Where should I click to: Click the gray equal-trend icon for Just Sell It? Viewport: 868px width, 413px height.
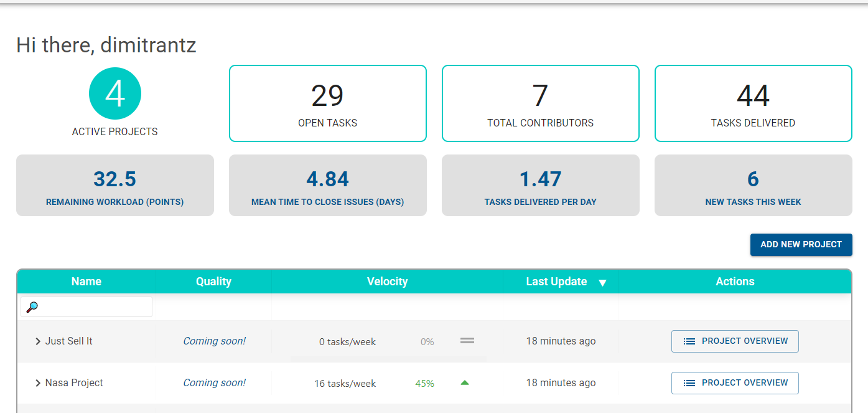coord(467,341)
